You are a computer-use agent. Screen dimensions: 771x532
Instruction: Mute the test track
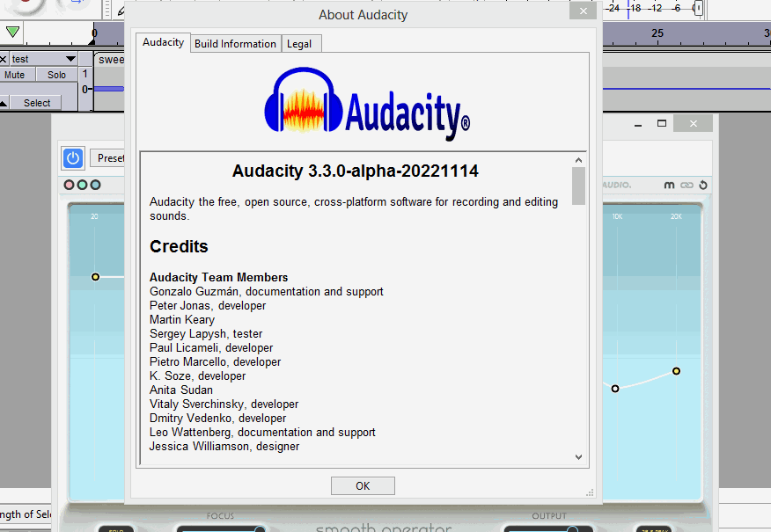point(15,75)
